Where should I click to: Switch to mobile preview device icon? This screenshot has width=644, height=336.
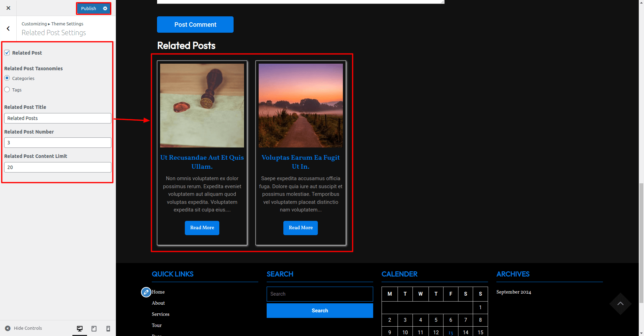tap(108, 328)
